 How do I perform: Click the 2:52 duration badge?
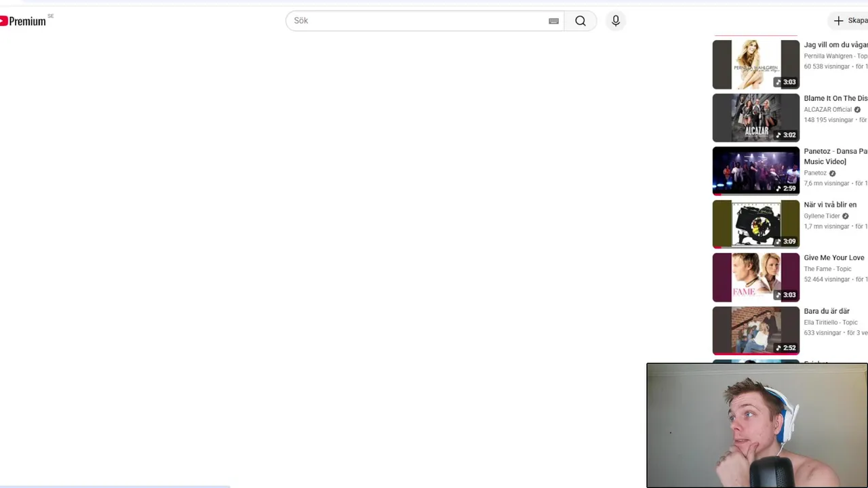click(x=786, y=348)
